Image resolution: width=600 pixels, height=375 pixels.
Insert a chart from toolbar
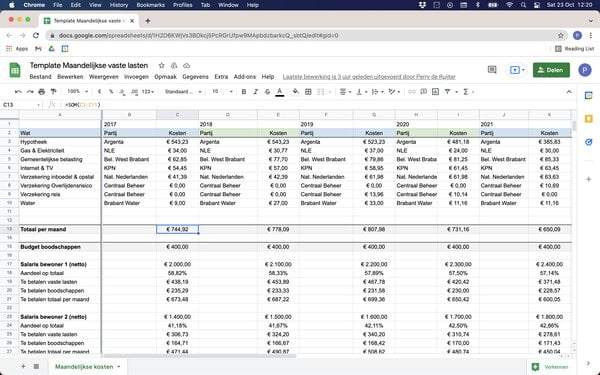coord(435,92)
